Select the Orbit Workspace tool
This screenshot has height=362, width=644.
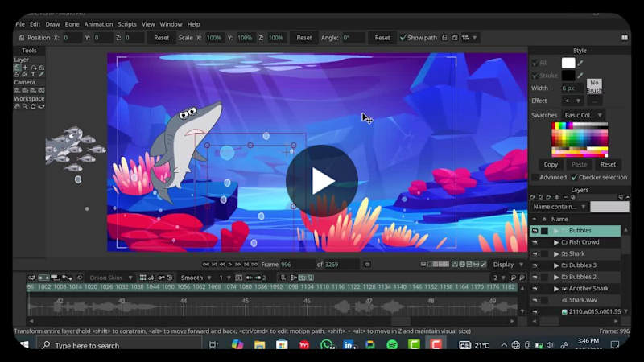click(41, 107)
